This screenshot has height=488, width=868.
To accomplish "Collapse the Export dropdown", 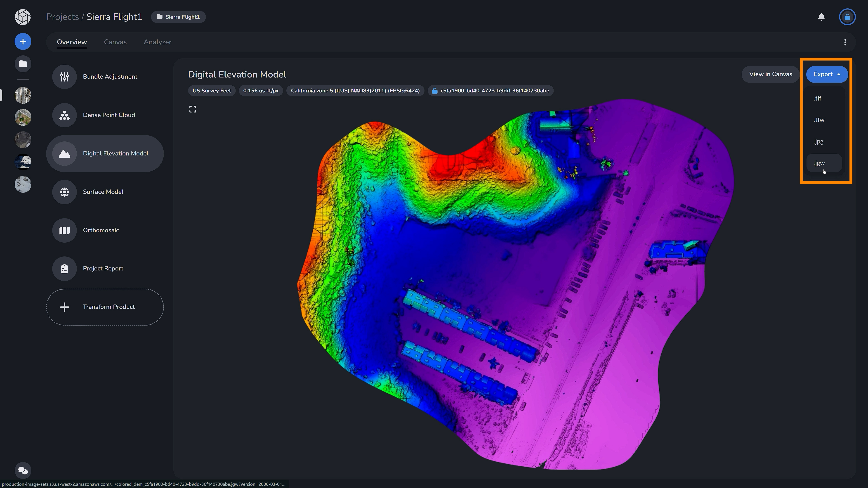I will tap(827, 74).
